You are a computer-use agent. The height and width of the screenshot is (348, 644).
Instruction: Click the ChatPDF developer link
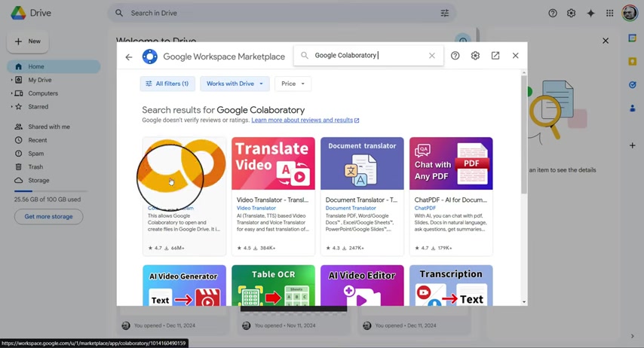click(x=425, y=208)
